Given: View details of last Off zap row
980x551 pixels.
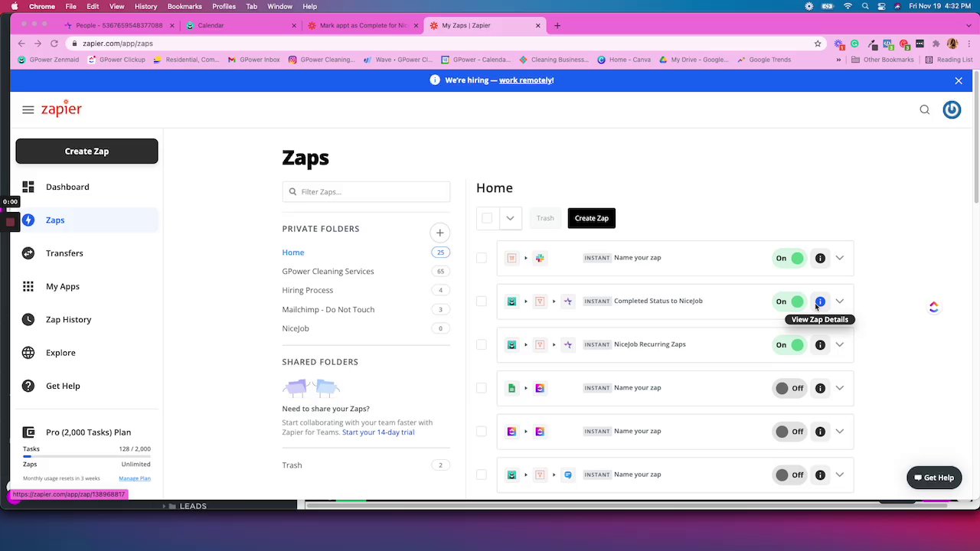Looking at the screenshot, I should click(820, 475).
